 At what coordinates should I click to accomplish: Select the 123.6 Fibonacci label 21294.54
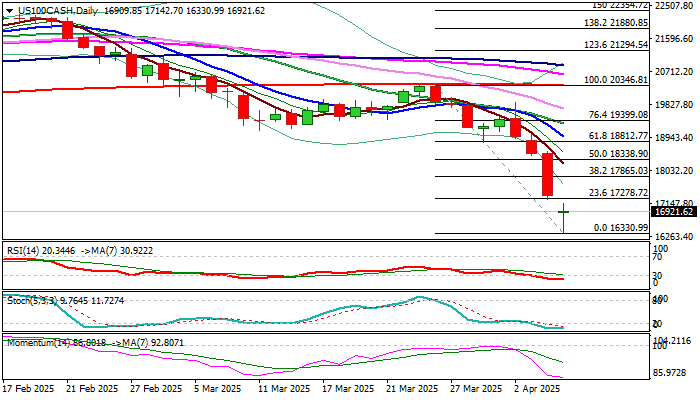[x=615, y=44]
